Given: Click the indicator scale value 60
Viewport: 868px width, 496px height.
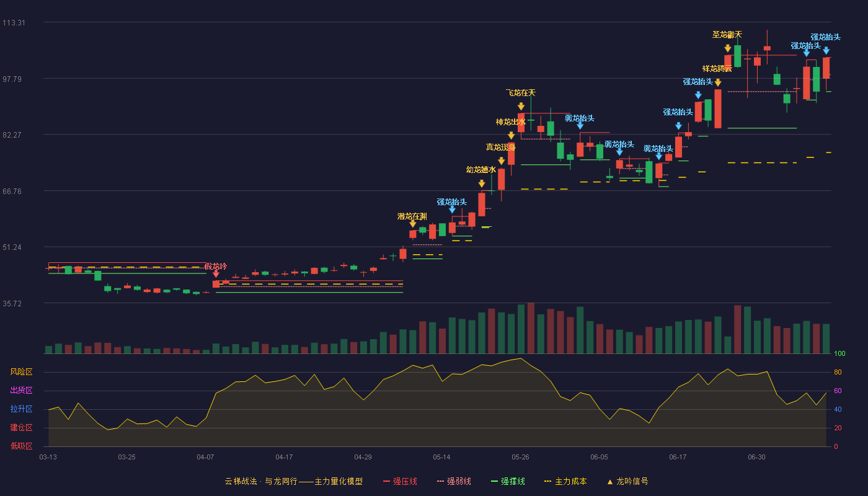Looking at the screenshot, I should point(838,391).
